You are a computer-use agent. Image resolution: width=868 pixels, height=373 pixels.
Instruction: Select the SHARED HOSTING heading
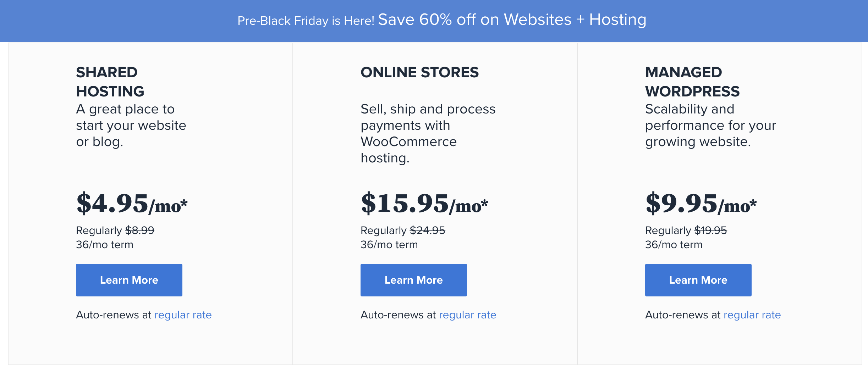pyautogui.click(x=110, y=82)
